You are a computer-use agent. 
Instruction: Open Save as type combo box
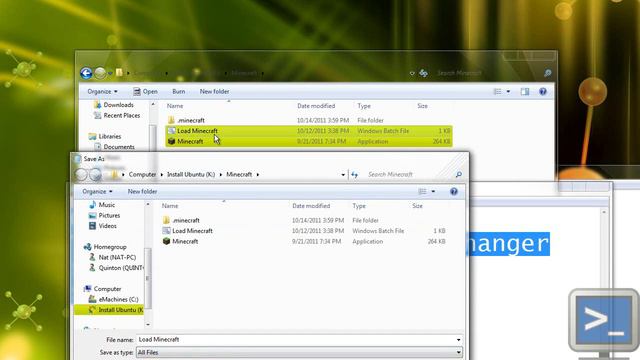pyautogui.click(x=299, y=352)
